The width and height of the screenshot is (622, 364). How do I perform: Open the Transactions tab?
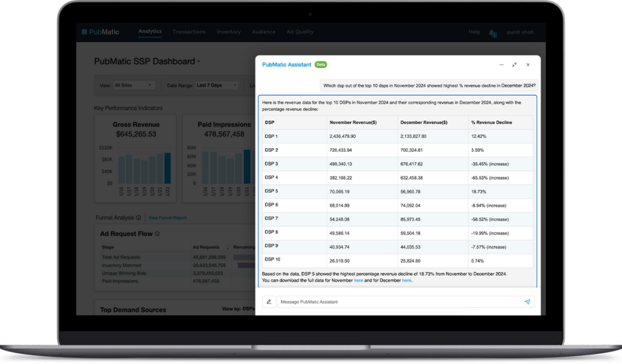pos(189,32)
